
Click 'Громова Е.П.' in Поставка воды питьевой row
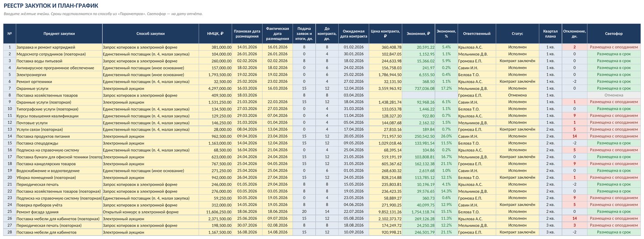[x=477, y=61]
